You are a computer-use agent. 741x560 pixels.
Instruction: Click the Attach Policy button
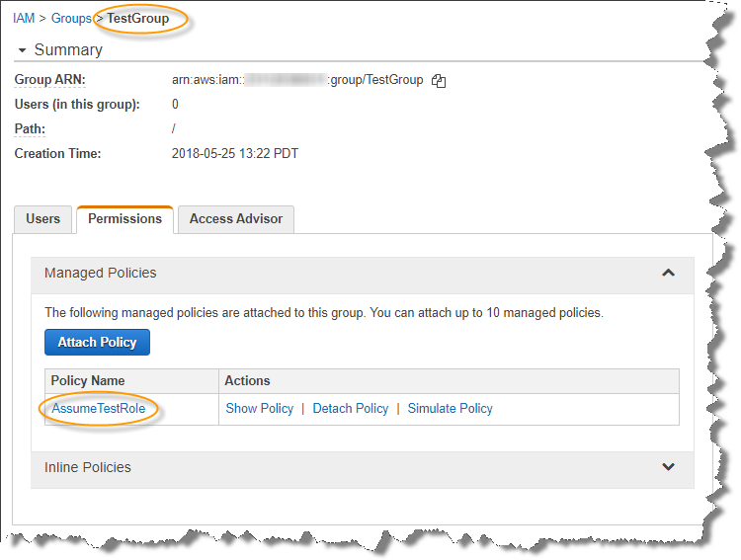(98, 342)
